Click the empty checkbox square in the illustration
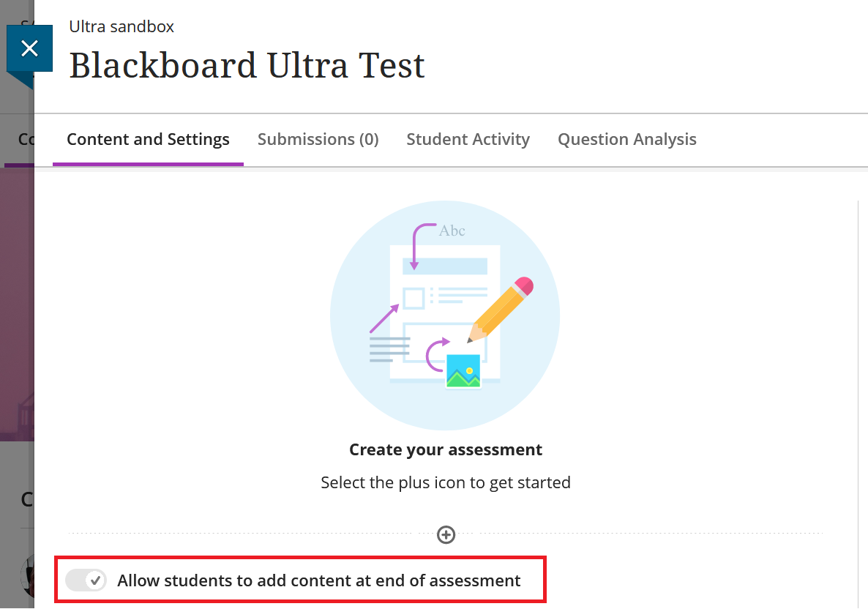The width and height of the screenshot is (868, 609). (414, 299)
